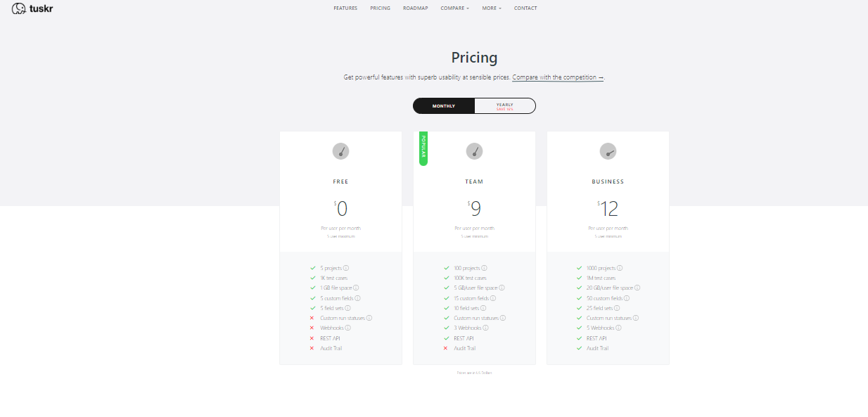The height and width of the screenshot is (417, 868).
Task: Click info icon beside Free plan's 1 GB file space
Action: click(356, 288)
